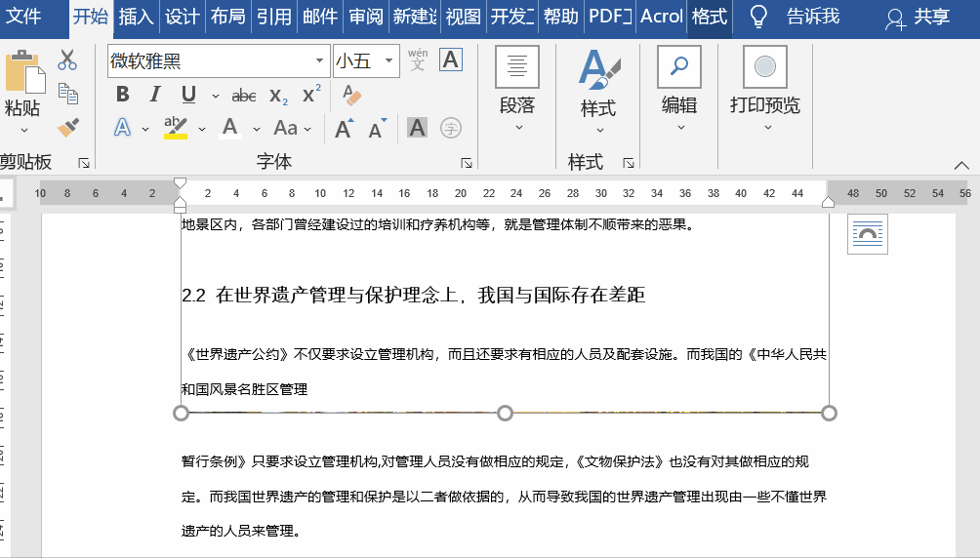
Task: Toggle underline formatting
Action: (188, 95)
